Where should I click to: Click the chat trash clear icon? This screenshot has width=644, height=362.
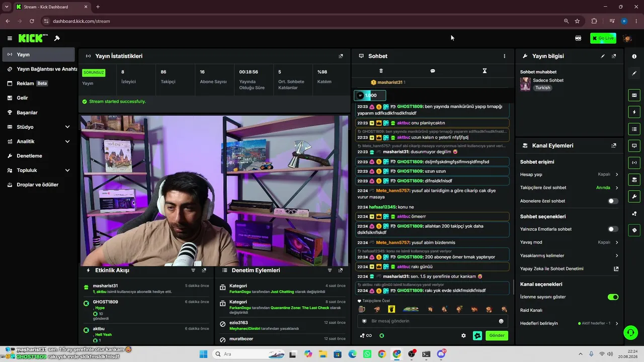click(x=381, y=71)
